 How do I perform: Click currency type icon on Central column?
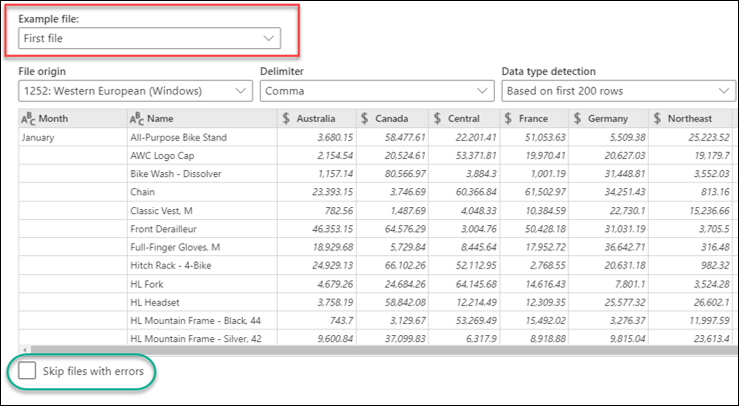point(437,118)
